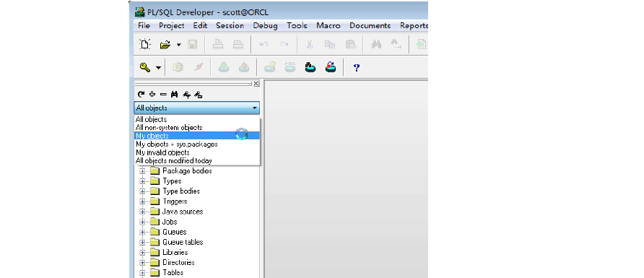This screenshot has width=644, height=278.
Task: Click the Print setup icon
Action: click(238, 44)
